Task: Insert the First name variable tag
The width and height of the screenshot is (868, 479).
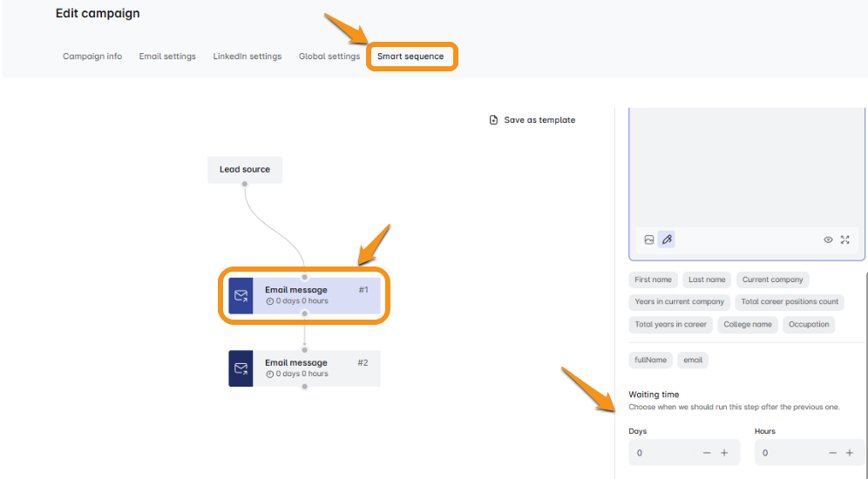Action: pos(653,280)
